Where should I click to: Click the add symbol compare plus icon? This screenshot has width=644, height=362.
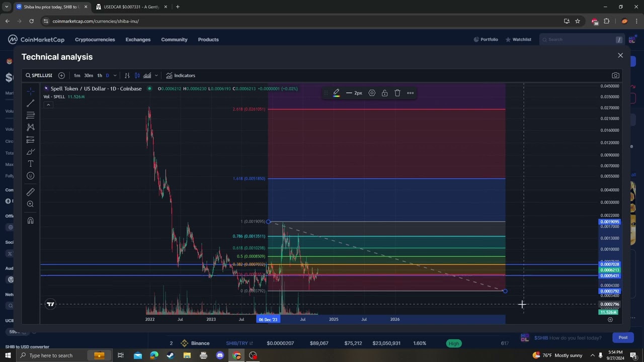click(x=61, y=75)
